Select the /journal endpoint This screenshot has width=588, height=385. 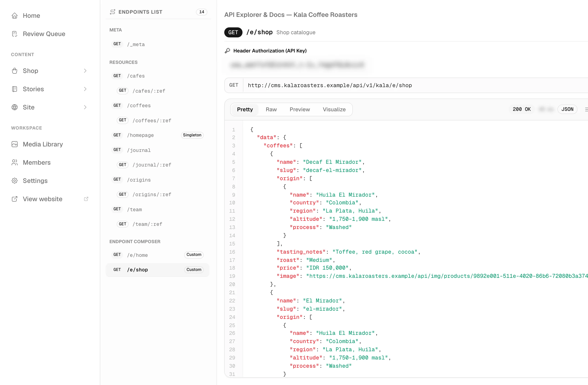tap(157, 150)
